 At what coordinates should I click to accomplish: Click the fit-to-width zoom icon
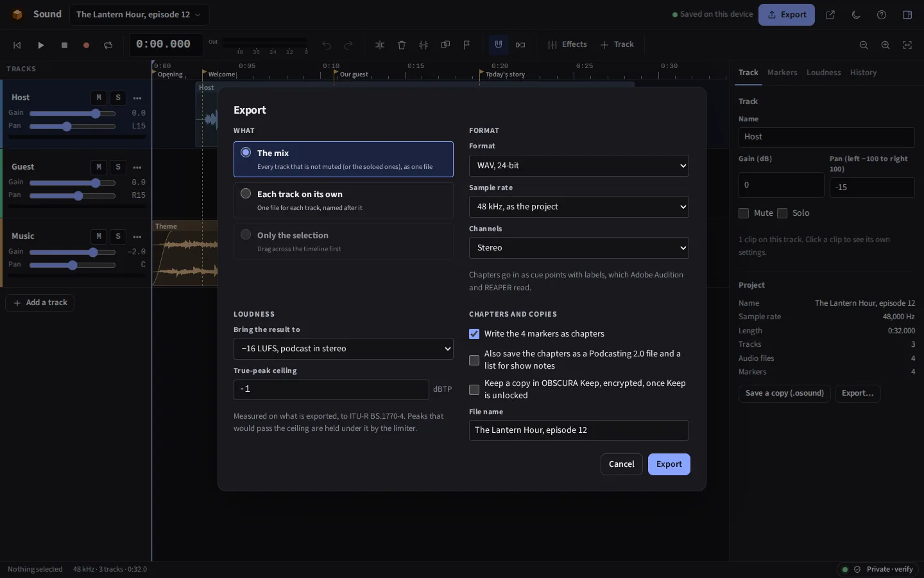tap(907, 45)
